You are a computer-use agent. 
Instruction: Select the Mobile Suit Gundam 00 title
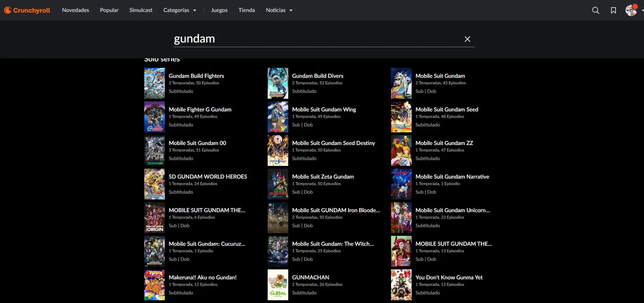click(x=197, y=143)
